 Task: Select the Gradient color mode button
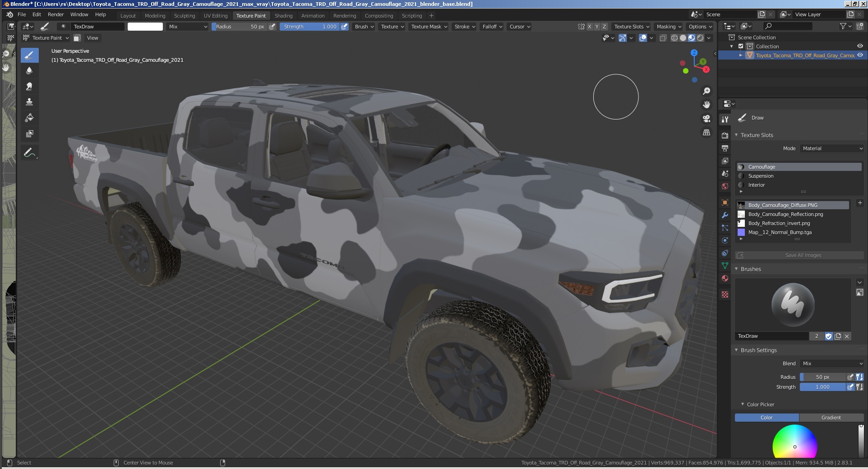tap(831, 418)
